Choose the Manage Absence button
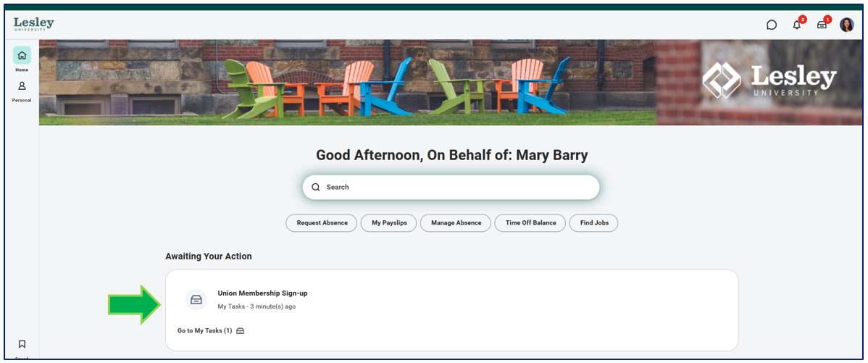 [x=456, y=223]
